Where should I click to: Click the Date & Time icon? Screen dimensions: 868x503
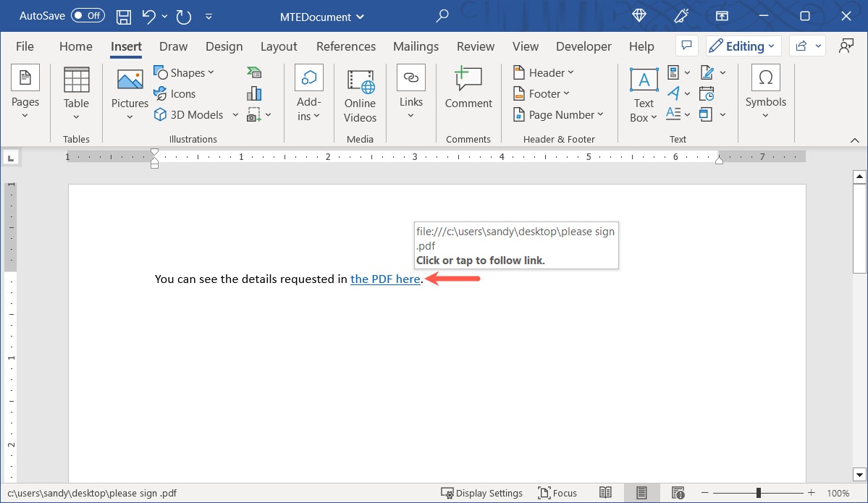point(707,93)
